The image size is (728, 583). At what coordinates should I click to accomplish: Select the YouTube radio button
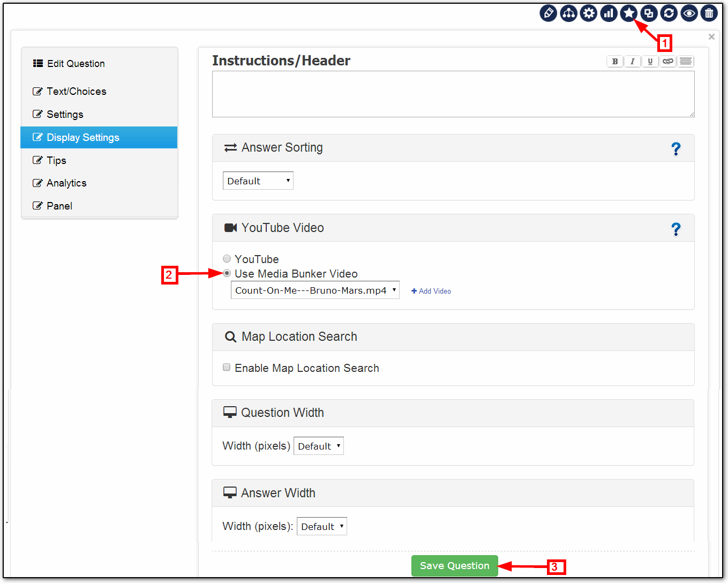click(227, 259)
